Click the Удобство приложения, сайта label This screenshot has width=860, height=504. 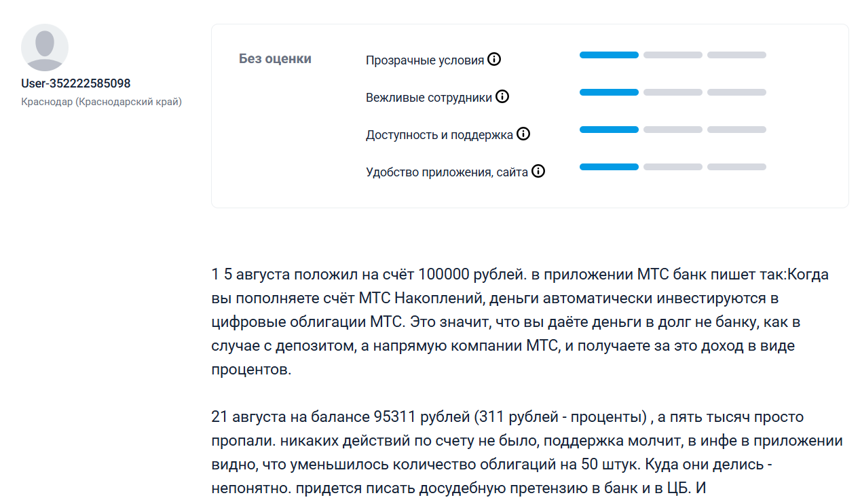tap(447, 172)
